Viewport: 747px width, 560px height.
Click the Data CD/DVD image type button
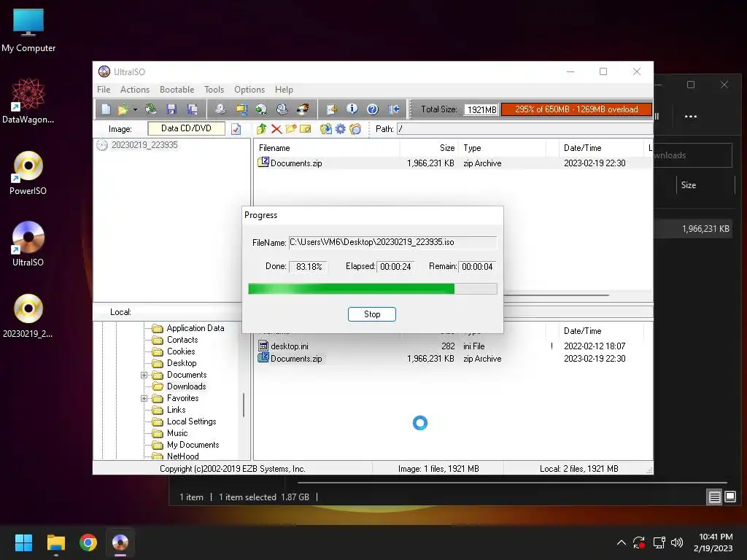(186, 128)
